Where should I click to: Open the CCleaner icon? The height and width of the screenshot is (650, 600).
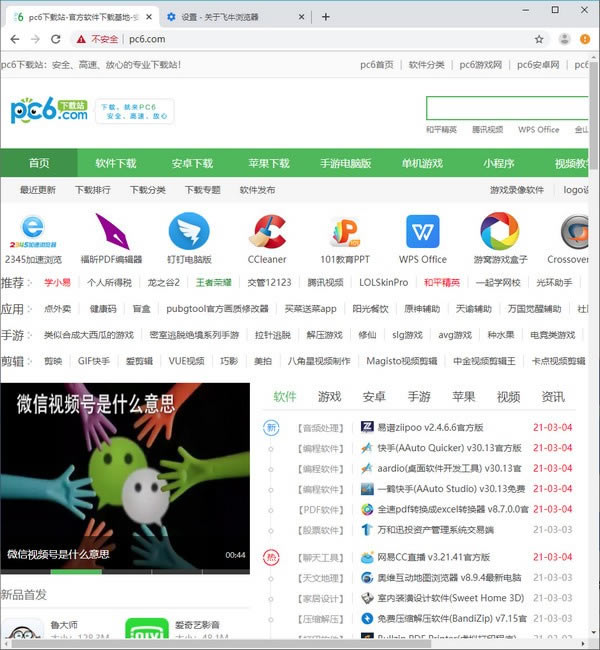268,231
